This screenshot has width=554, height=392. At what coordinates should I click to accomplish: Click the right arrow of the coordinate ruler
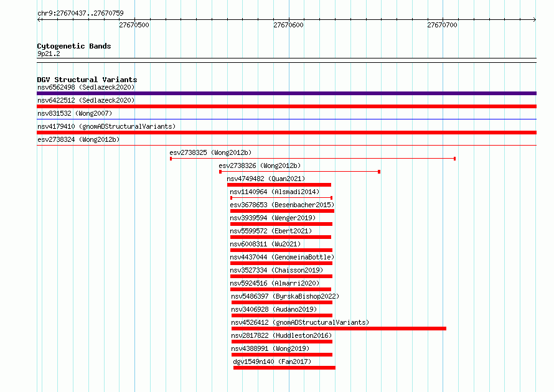tap(535, 19)
